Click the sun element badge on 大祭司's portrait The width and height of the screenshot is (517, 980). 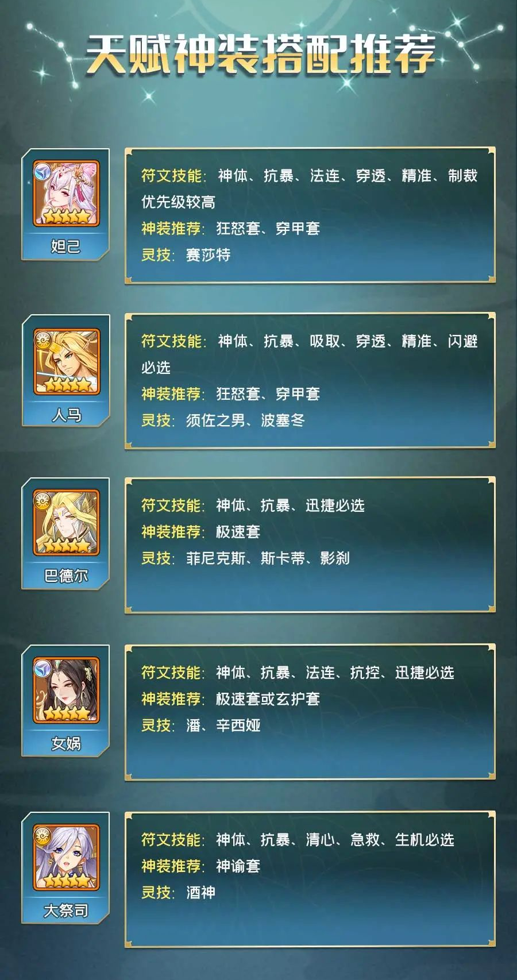43,835
